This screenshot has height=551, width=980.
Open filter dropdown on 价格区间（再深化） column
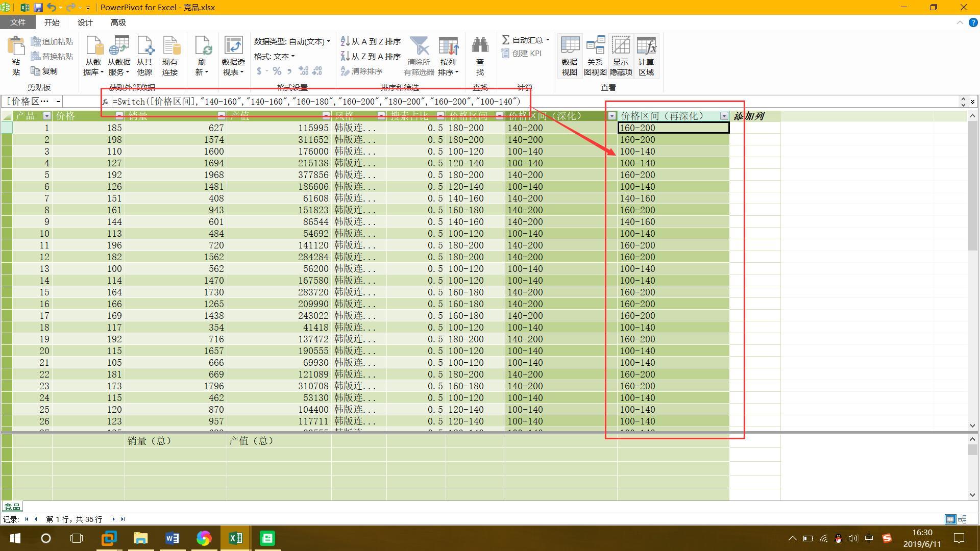(724, 116)
